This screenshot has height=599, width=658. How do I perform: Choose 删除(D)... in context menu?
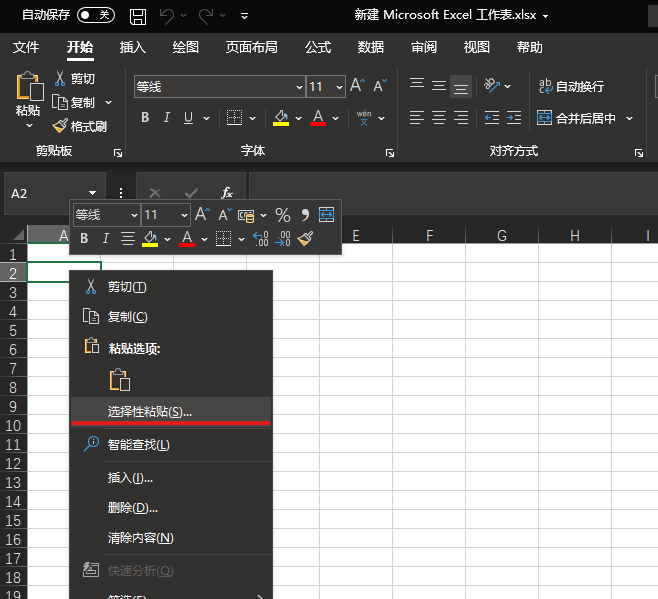pos(171,508)
